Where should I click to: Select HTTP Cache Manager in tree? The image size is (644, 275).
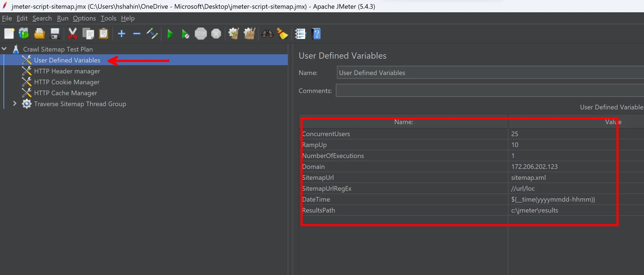click(65, 93)
